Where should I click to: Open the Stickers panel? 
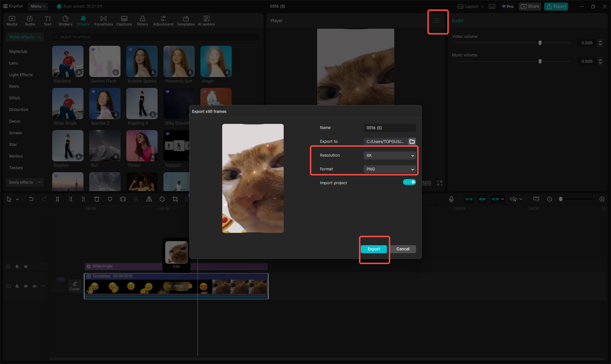click(65, 21)
